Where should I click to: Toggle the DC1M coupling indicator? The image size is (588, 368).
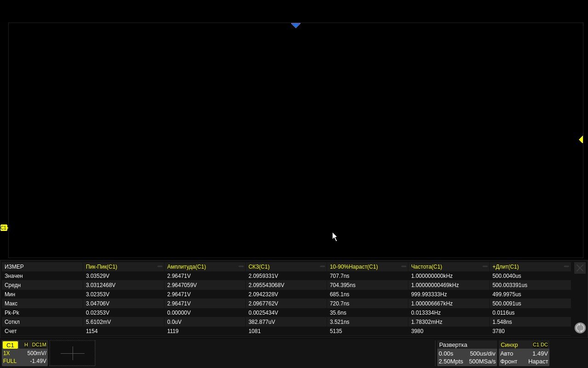click(x=39, y=345)
